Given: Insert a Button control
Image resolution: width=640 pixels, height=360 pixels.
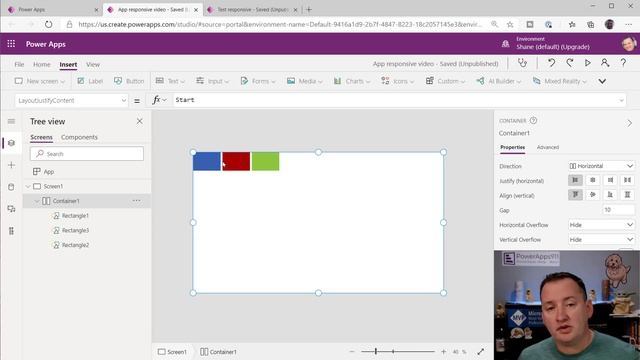Looking at the screenshot, I should pyautogui.click(x=129, y=81).
